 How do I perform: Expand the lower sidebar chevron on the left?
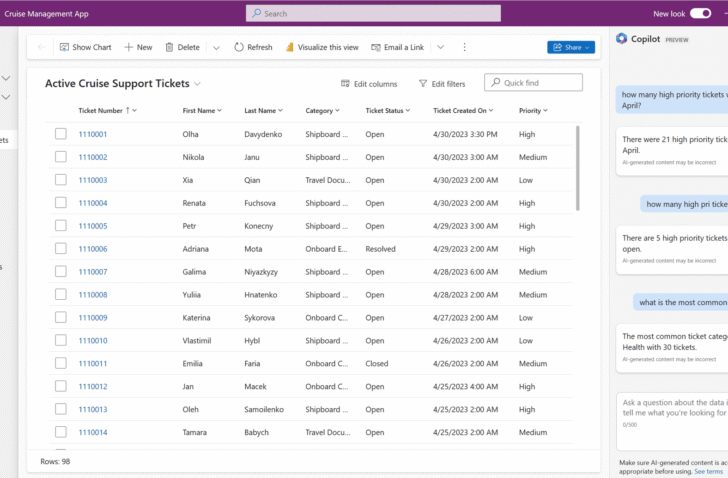click(x=6, y=97)
